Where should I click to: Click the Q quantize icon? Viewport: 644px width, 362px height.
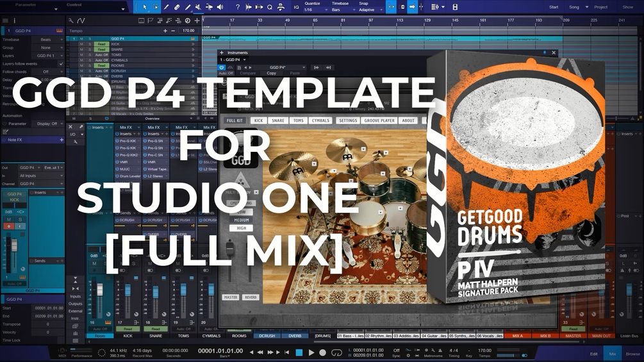270,7
